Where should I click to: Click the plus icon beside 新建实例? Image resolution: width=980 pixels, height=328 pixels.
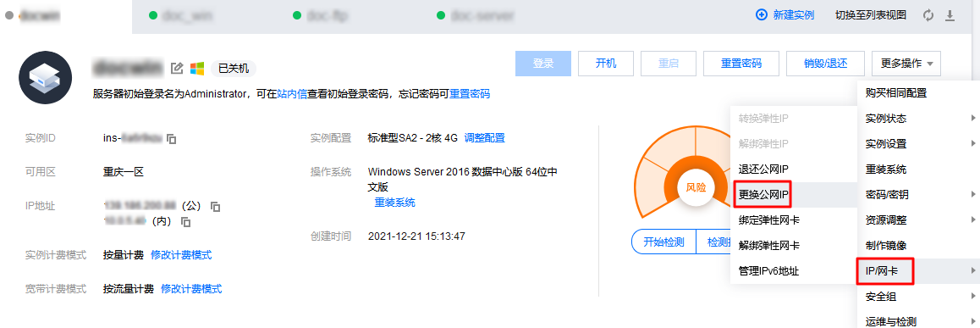762,15
